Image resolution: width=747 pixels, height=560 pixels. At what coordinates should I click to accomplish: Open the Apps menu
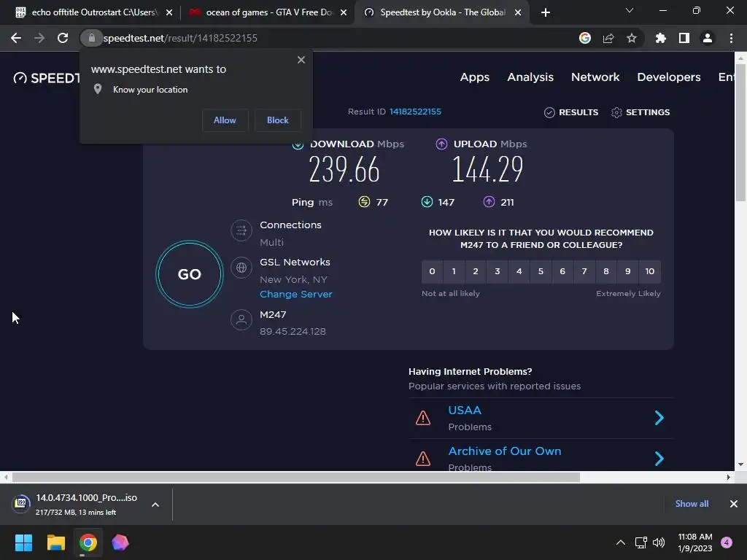click(474, 77)
